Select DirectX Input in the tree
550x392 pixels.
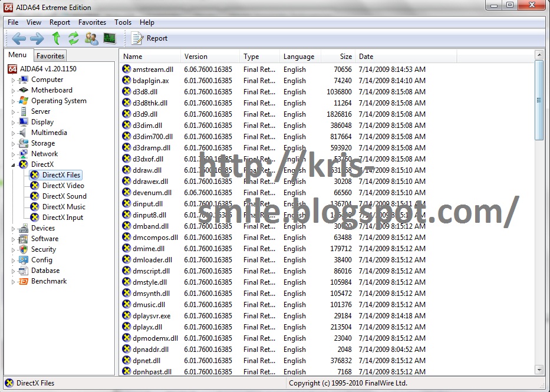pyautogui.click(x=63, y=218)
